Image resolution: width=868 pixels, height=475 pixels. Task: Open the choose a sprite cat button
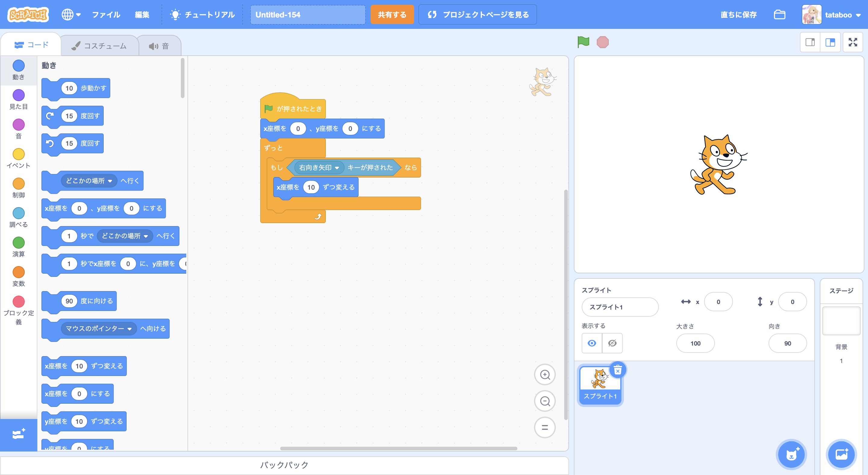point(791,455)
